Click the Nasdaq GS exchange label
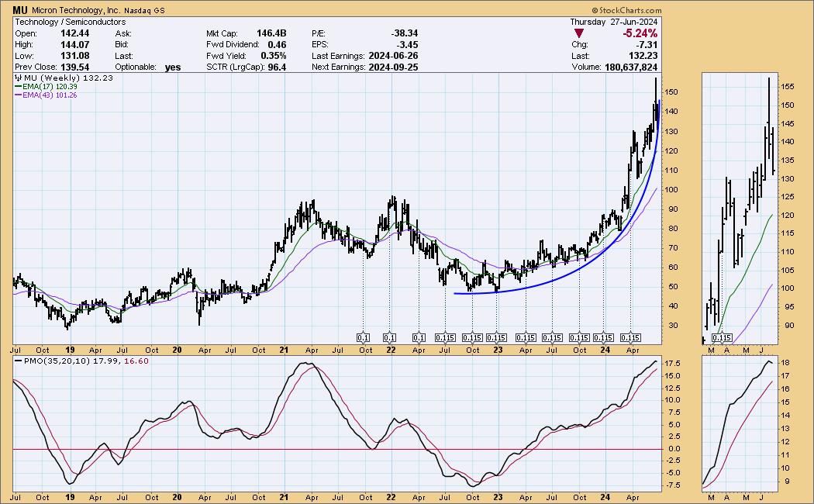Viewport: 814px width, 504px height. point(144,10)
